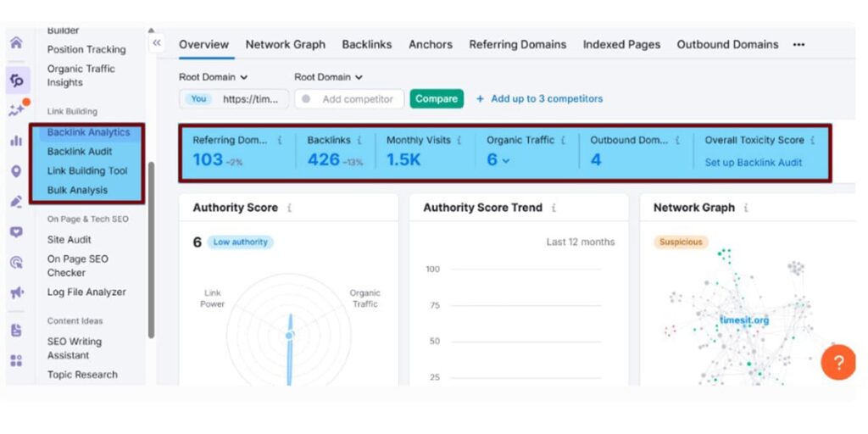Click Add up to 3 competitors link
The image size is (868, 434).
[x=540, y=99]
